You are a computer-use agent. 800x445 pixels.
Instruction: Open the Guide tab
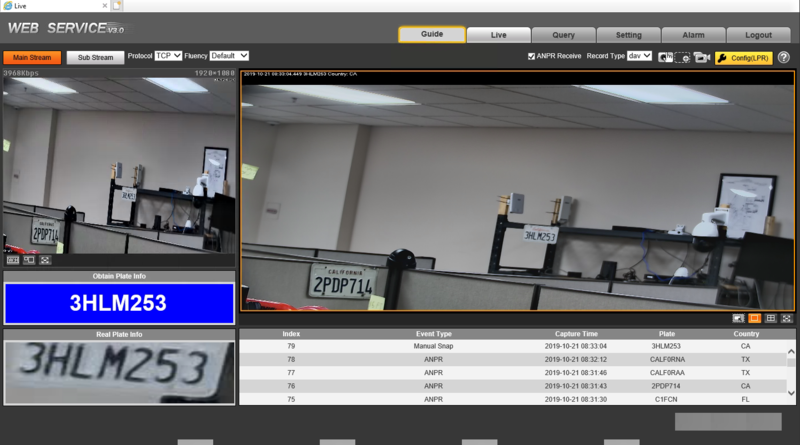(432, 34)
